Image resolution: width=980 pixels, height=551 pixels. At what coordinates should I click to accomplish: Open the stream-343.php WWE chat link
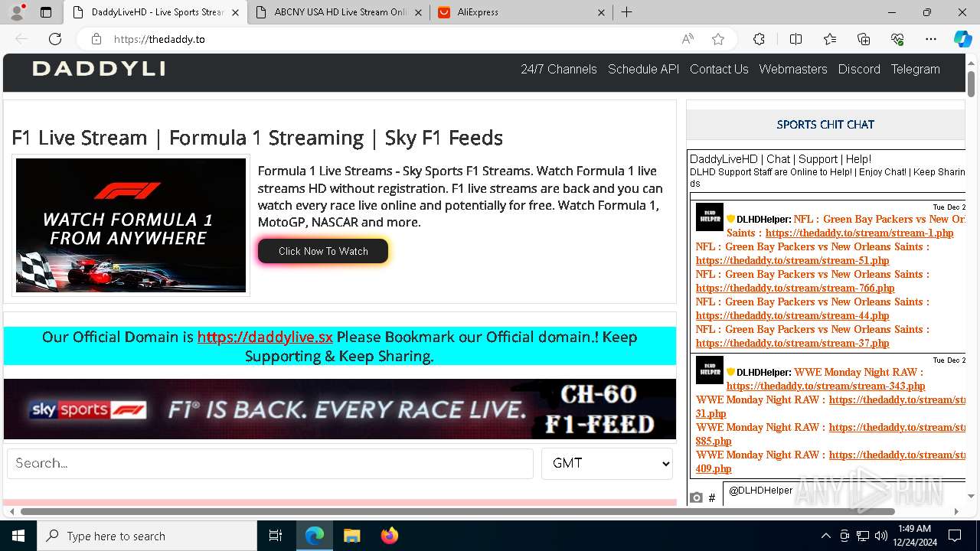point(825,386)
